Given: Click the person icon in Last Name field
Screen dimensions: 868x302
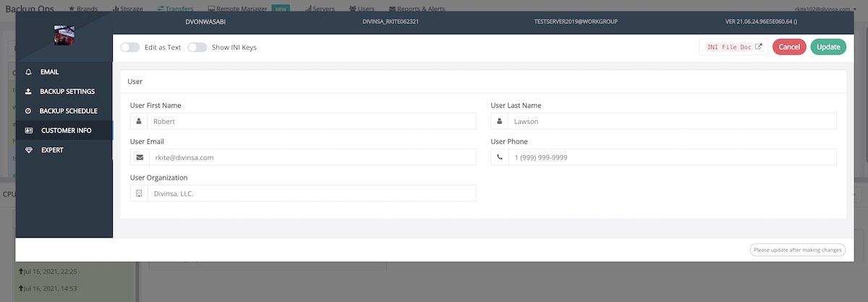Looking at the screenshot, I should (499, 122).
